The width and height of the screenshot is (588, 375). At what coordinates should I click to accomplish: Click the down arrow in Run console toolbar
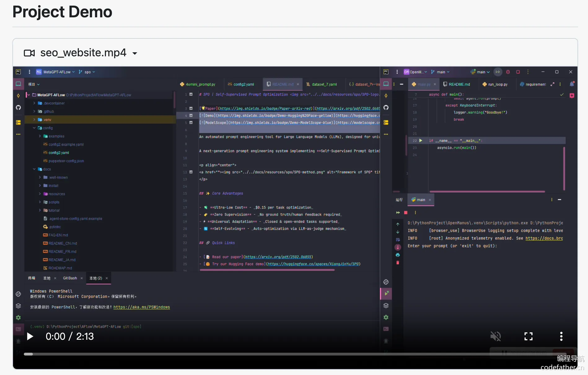(398, 232)
